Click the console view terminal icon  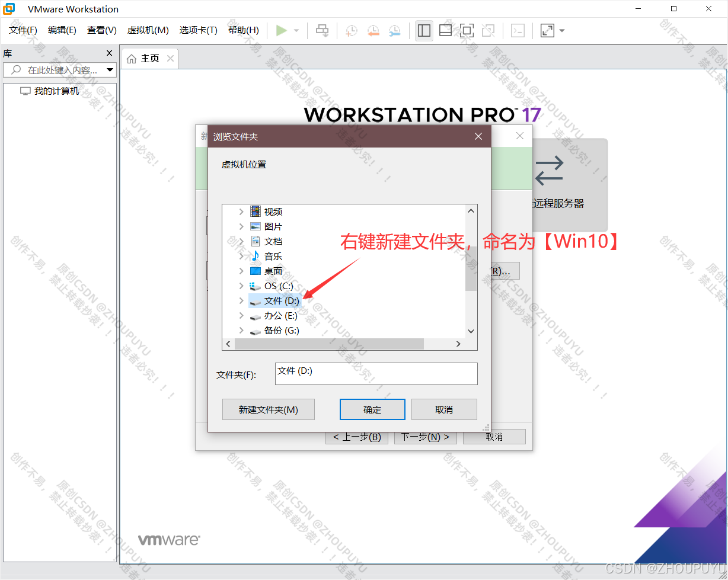[x=518, y=30]
